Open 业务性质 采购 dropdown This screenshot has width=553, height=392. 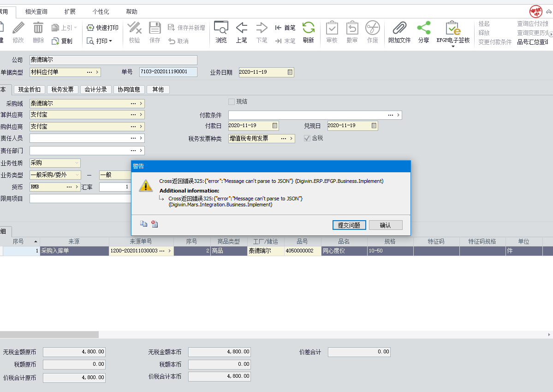pyautogui.click(x=77, y=163)
